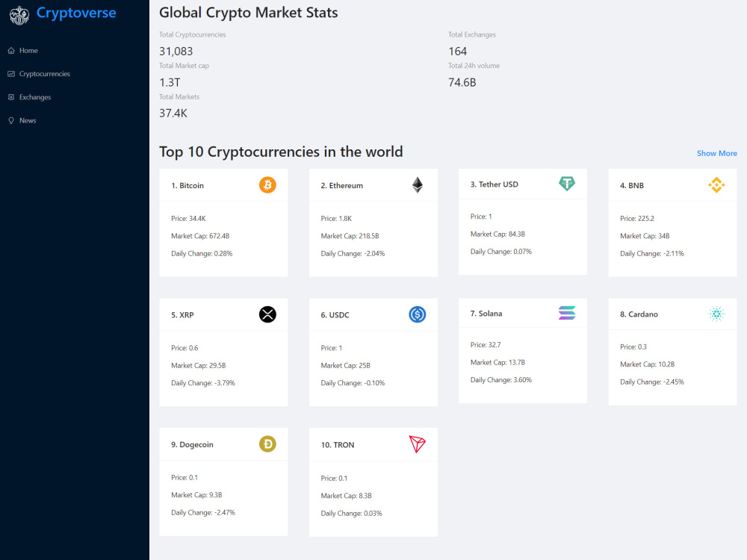The width and height of the screenshot is (747, 560).
Task: Click the Bitcoin logo icon
Action: coord(267,184)
